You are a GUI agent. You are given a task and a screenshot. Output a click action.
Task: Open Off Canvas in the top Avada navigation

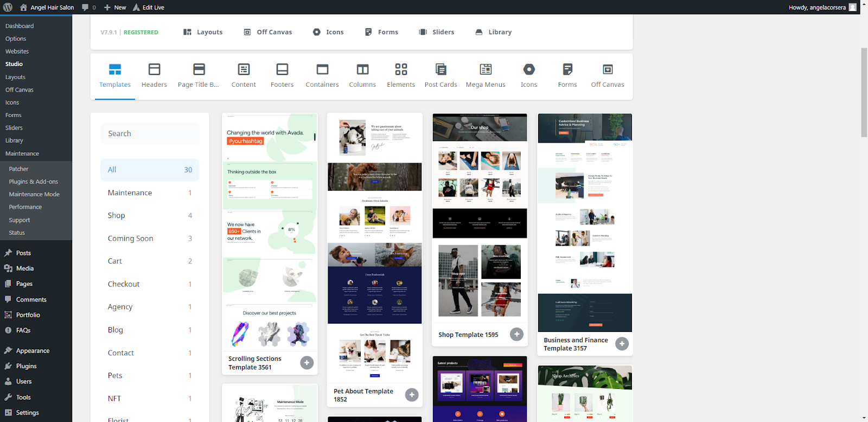click(267, 32)
